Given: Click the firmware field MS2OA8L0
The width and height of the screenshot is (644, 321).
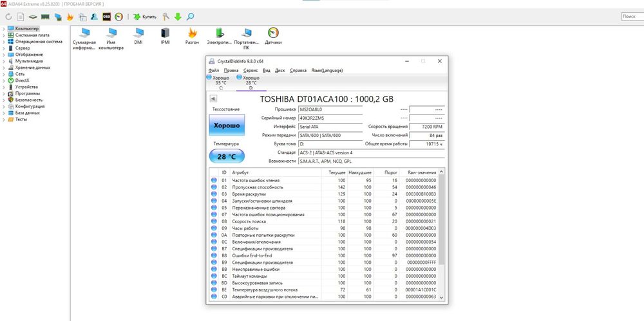Looking at the screenshot, I should tap(330, 109).
